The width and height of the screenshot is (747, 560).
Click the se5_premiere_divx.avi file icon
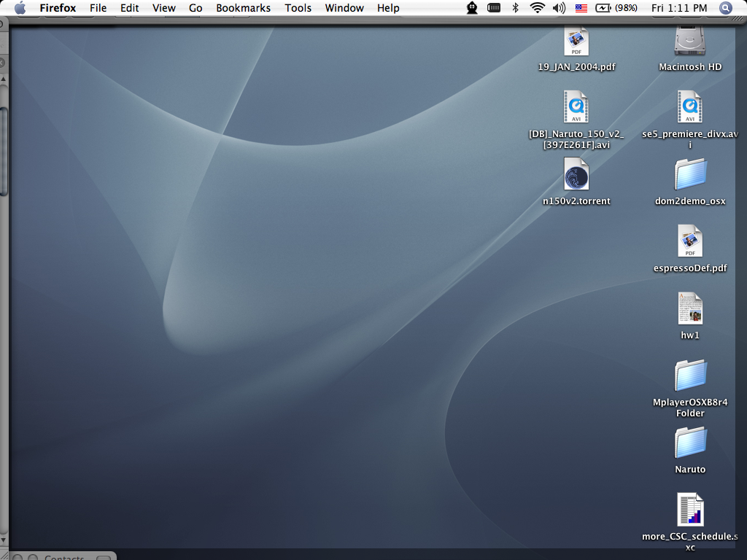coord(689,108)
